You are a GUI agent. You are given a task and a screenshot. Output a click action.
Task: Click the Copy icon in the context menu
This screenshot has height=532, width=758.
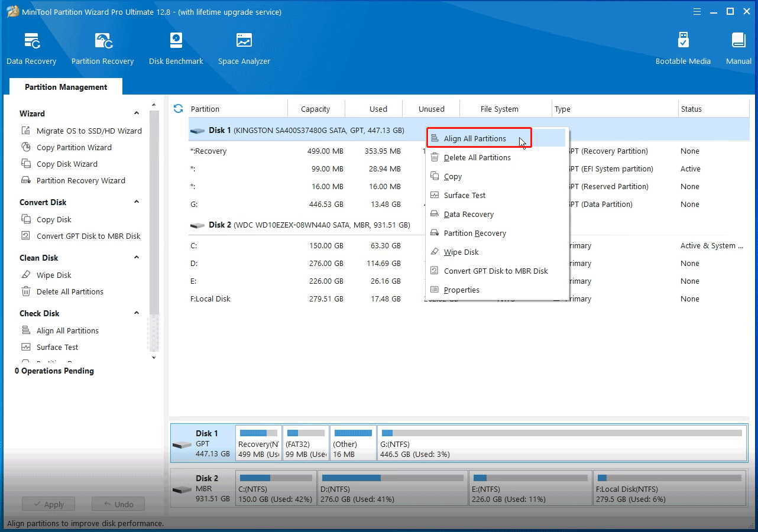(x=435, y=176)
